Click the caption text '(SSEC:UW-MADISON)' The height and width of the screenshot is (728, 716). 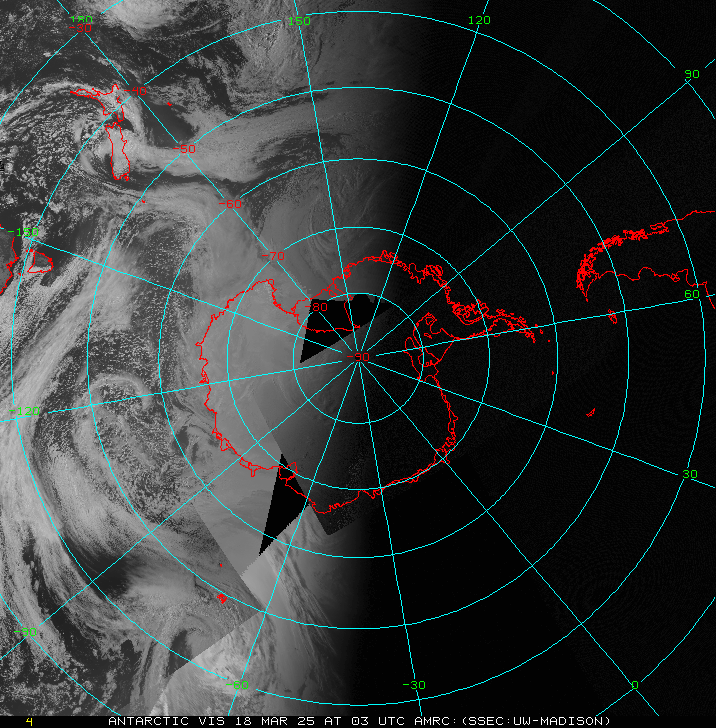coord(536,721)
